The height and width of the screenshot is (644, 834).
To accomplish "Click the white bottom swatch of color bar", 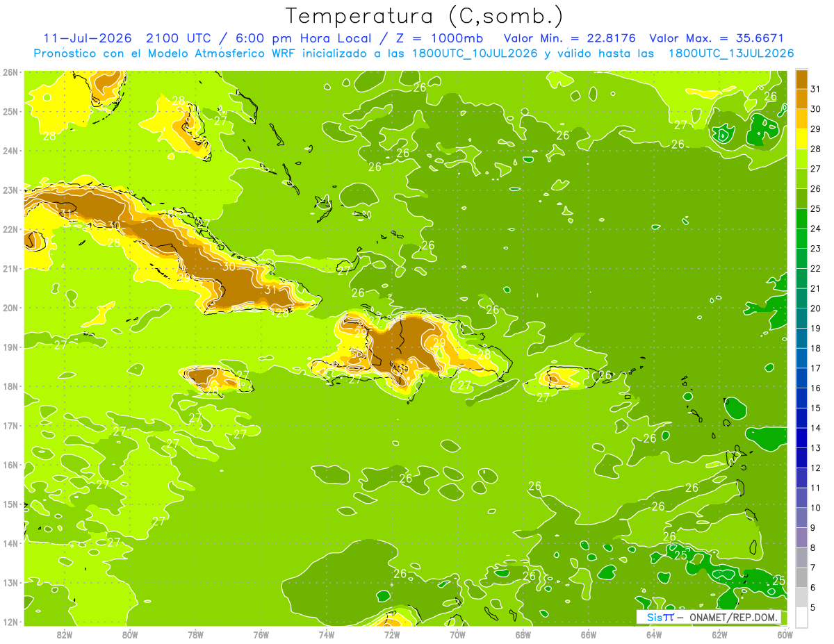I will coord(801,617).
